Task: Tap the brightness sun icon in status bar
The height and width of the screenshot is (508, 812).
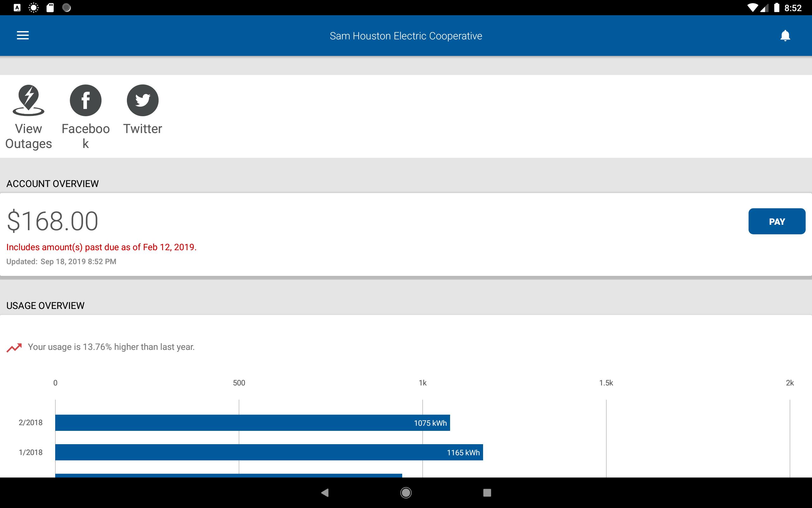Action: (33, 8)
